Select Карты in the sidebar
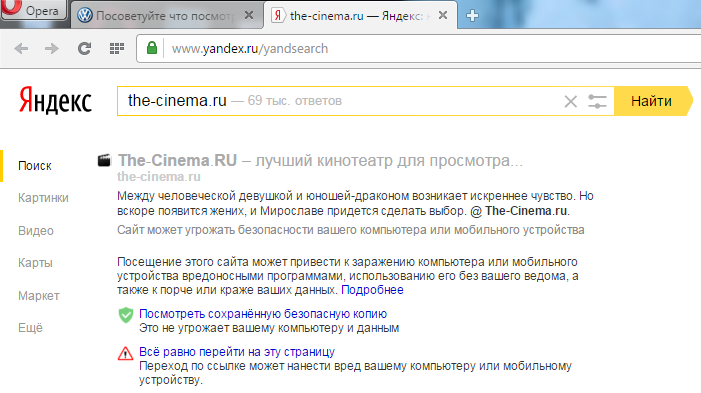The height and width of the screenshot is (393, 701). click(35, 263)
